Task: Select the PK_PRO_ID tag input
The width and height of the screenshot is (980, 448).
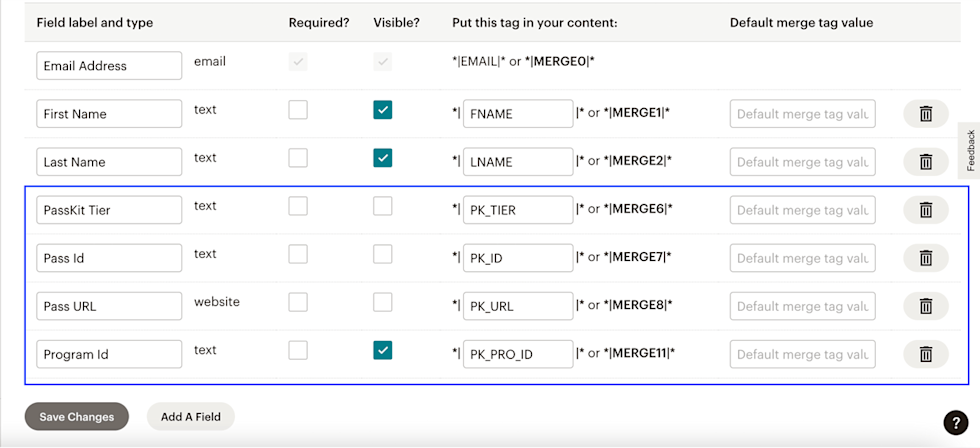Action: pyautogui.click(x=517, y=354)
